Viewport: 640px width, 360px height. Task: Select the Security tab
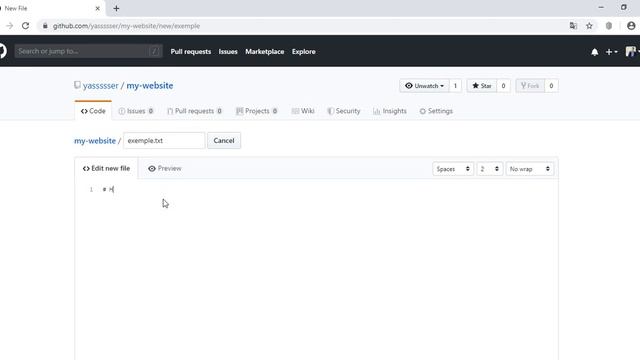[344, 111]
